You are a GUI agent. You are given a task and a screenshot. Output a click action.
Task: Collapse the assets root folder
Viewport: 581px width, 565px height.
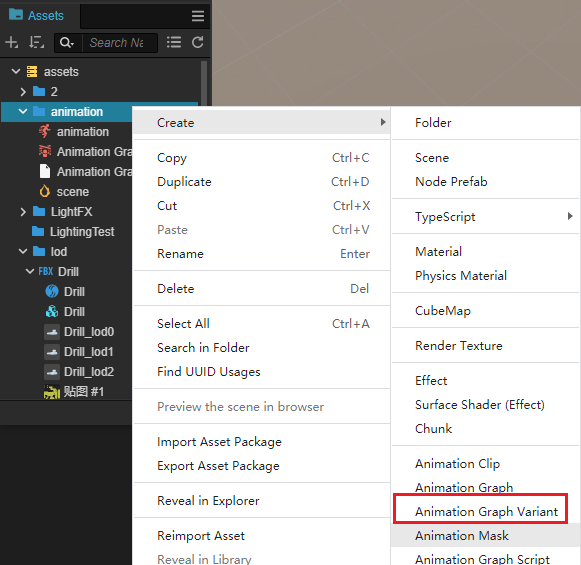(16, 71)
